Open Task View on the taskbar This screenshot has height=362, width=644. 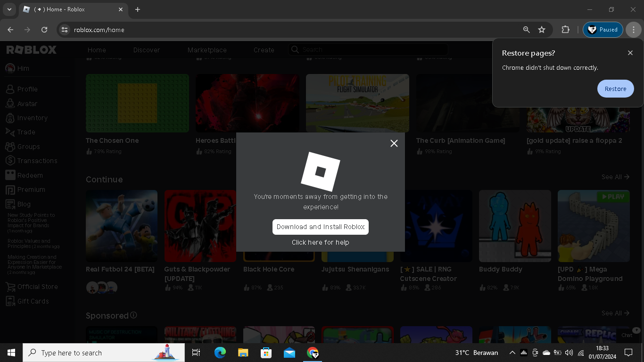click(x=196, y=353)
